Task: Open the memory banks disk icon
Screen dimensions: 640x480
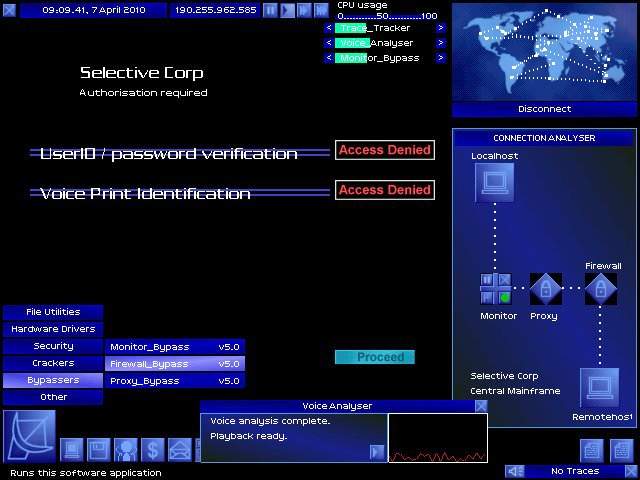Action: click(x=98, y=449)
